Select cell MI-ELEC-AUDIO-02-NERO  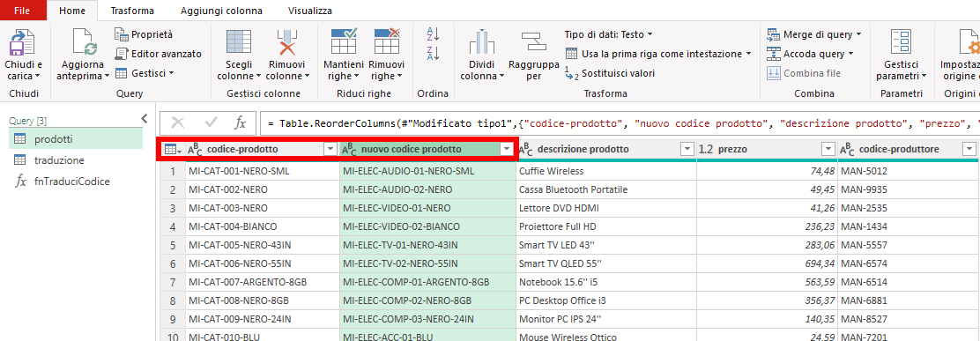tap(427, 189)
